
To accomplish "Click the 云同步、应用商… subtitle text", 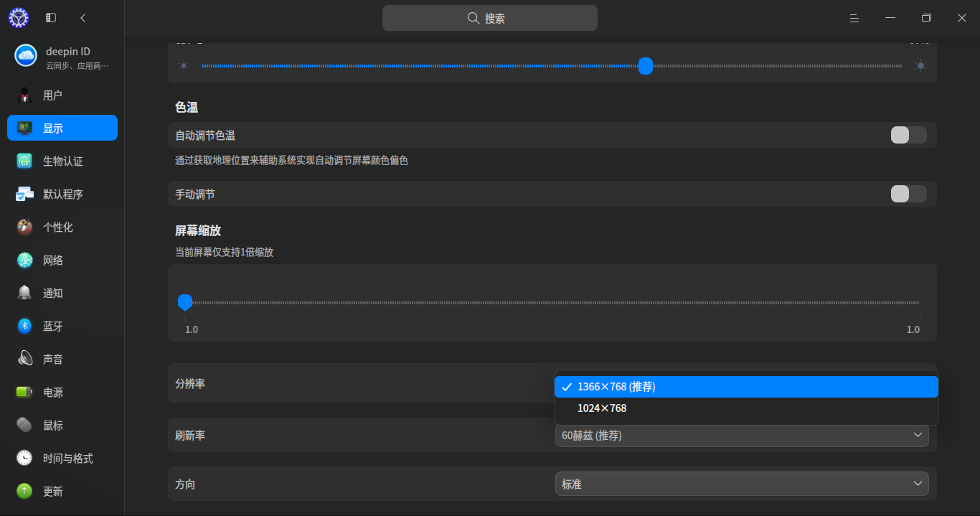I will [x=77, y=66].
